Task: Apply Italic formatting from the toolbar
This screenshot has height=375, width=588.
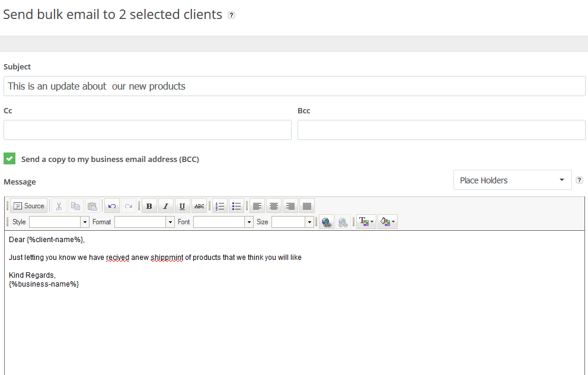Action: tap(166, 206)
